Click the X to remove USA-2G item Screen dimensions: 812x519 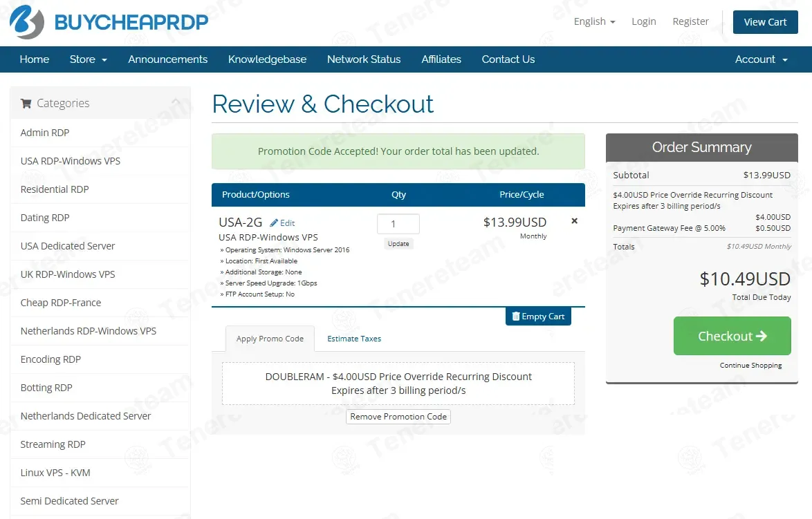(574, 220)
